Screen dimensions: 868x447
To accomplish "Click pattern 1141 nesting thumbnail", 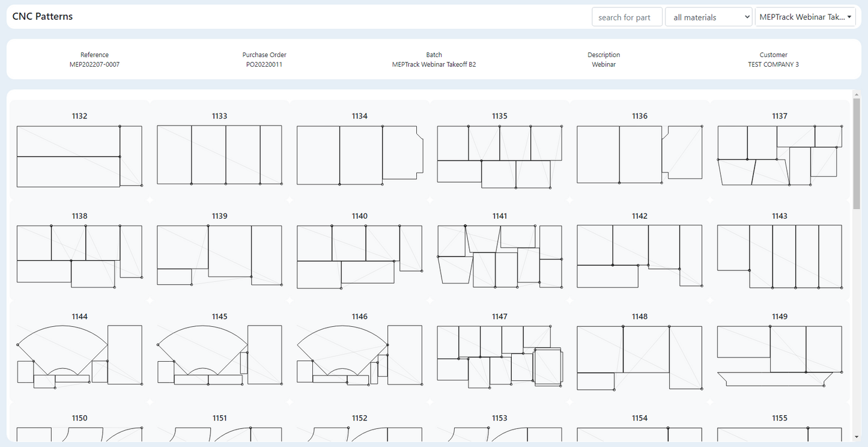I will [499, 256].
